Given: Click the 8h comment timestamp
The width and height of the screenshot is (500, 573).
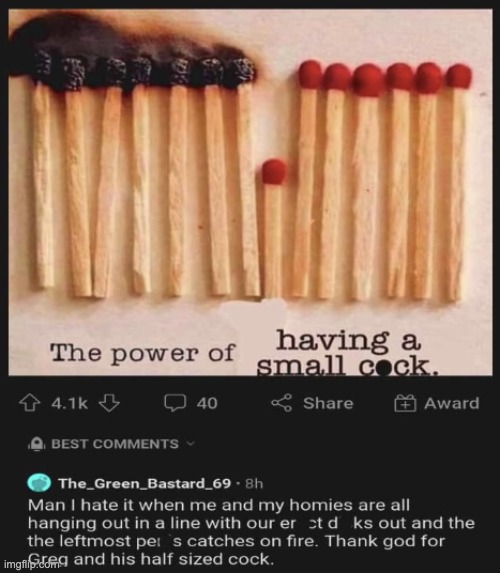Looking at the screenshot, I should point(254,484).
